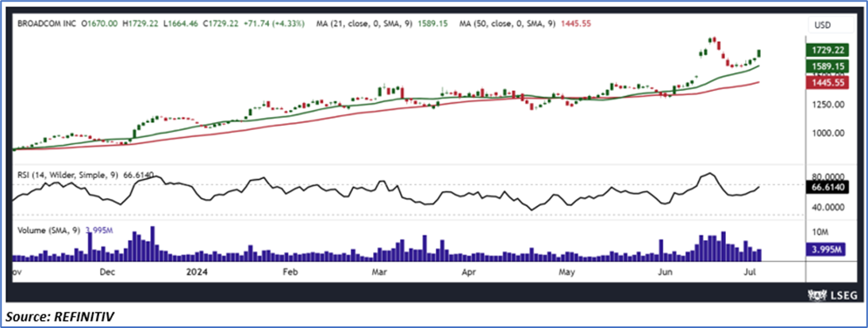
Task: Open the USD currency selector
Action: pos(832,25)
